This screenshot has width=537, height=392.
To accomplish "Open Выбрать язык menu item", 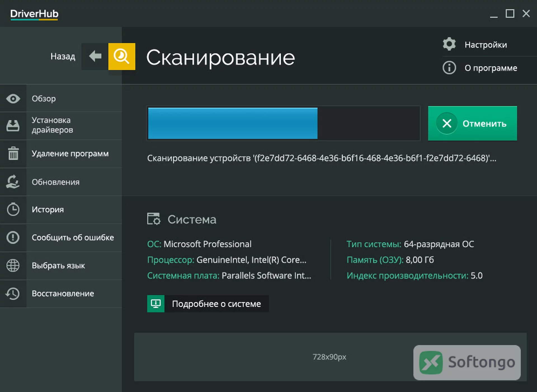I will coord(61,265).
